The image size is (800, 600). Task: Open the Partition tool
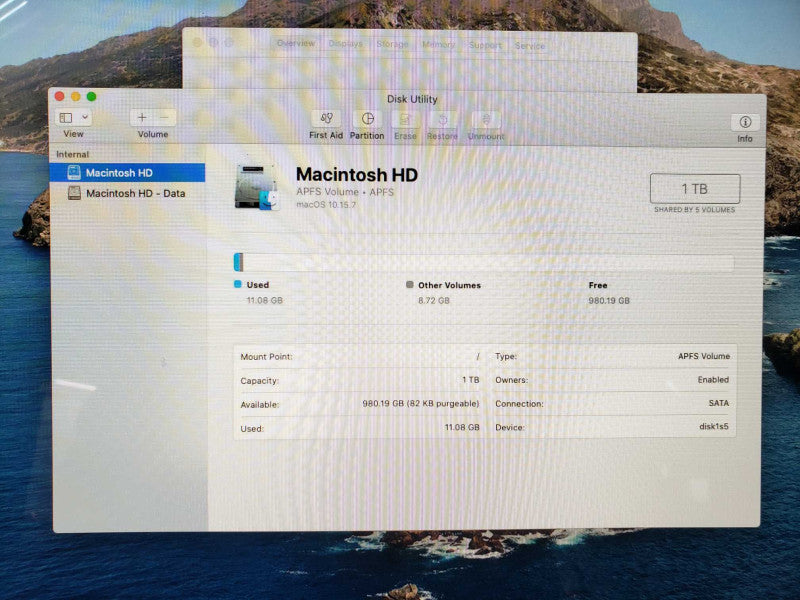367,119
